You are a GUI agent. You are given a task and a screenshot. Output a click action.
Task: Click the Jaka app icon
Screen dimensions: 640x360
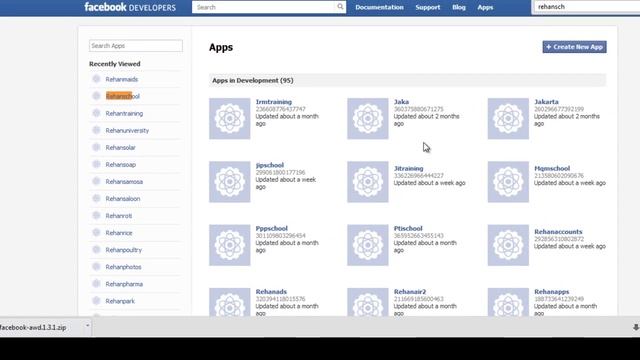[368, 118]
